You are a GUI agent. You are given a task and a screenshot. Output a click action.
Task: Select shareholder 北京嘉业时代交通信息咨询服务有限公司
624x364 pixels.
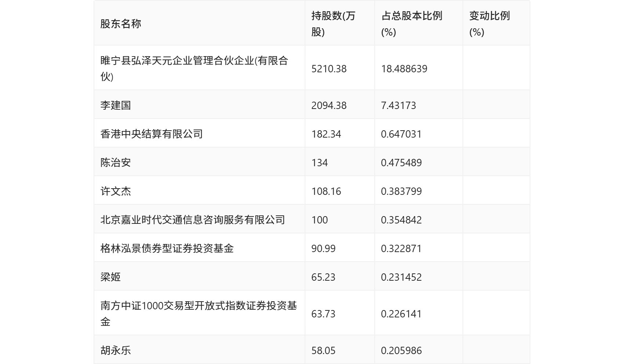[x=193, y=220]
